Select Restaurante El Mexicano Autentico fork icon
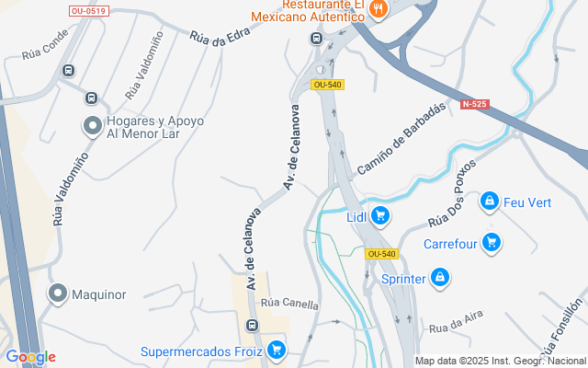Screen dimensions: 588x368 (378, 8)
